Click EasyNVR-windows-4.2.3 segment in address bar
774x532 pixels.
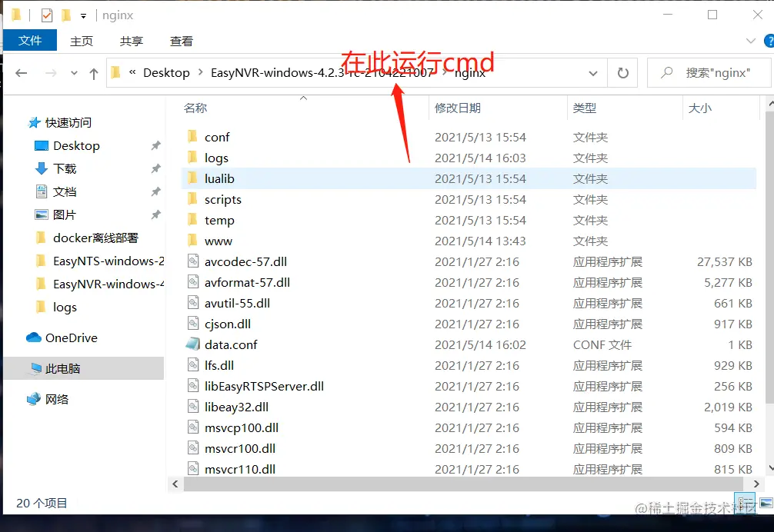point(322,73)
